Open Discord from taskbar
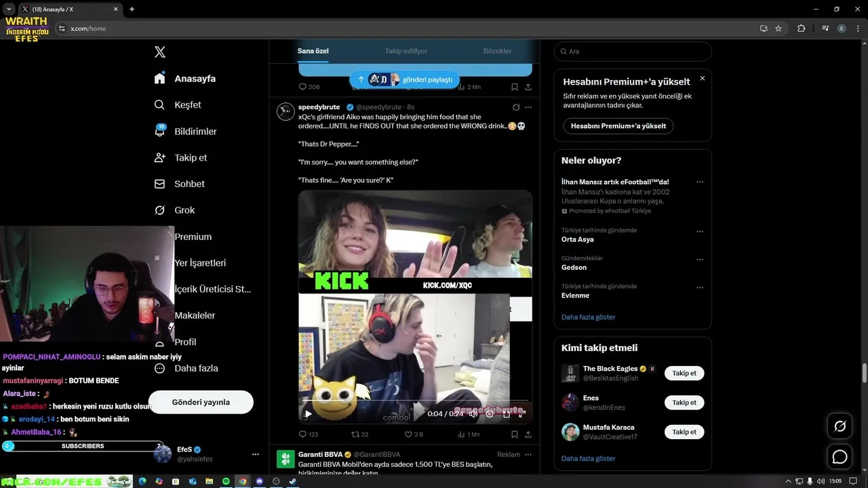868x488 pixels. pyautogui.click(x=259, y=481)
